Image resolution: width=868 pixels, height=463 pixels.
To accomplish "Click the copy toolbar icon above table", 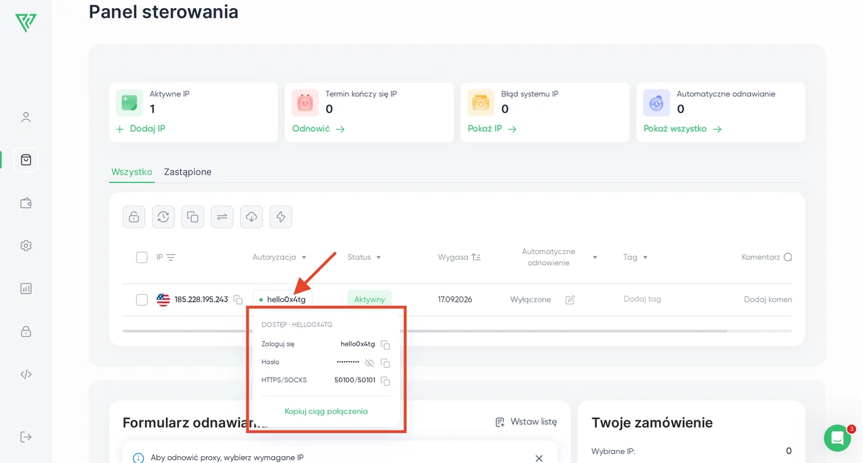I will pos(193,217).
